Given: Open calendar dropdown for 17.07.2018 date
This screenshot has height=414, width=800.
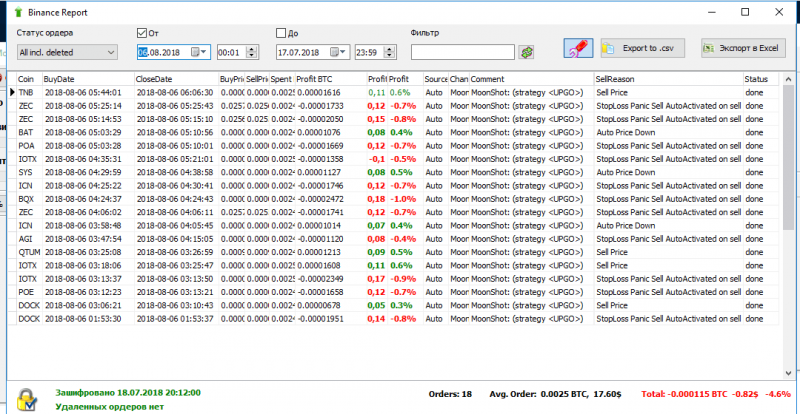Looking at the screenshot, I should (x=338, y=52).
